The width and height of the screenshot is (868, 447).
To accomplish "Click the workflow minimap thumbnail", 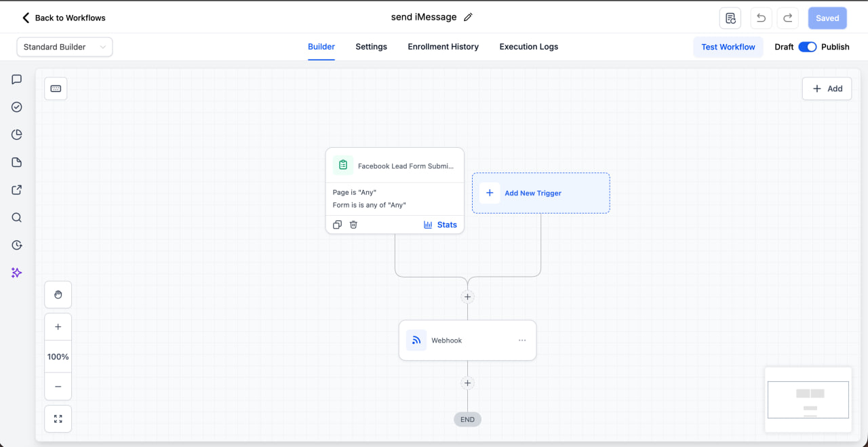I will click(x=808, y=400).
